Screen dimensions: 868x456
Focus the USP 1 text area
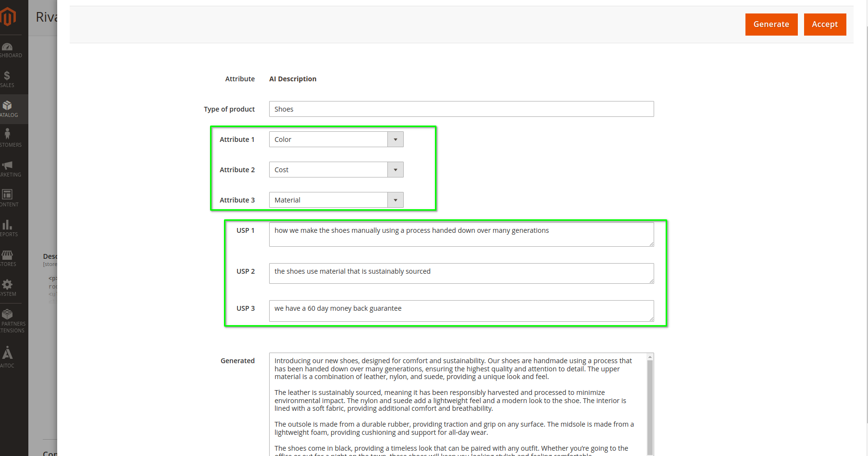click(461, 235)
